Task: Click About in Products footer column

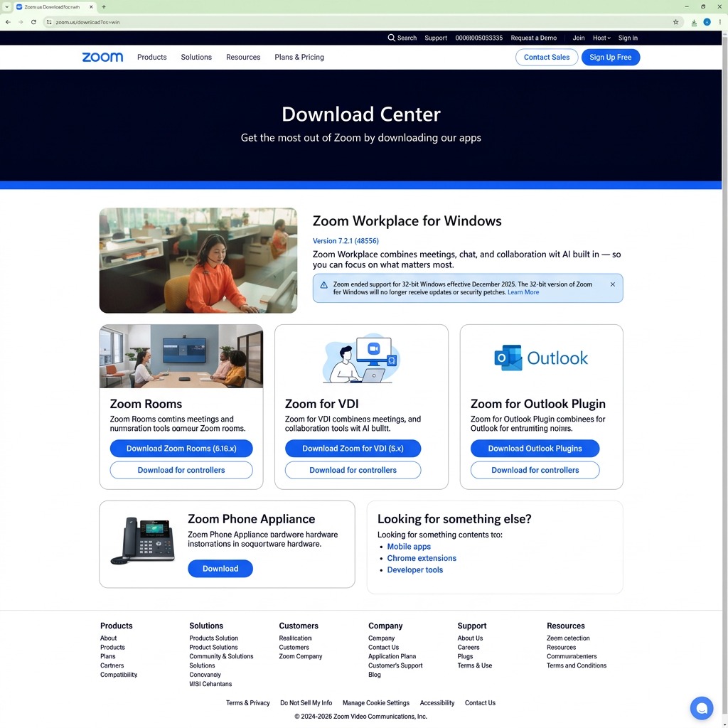Action: pyautogui.click(x=108, y=638)
